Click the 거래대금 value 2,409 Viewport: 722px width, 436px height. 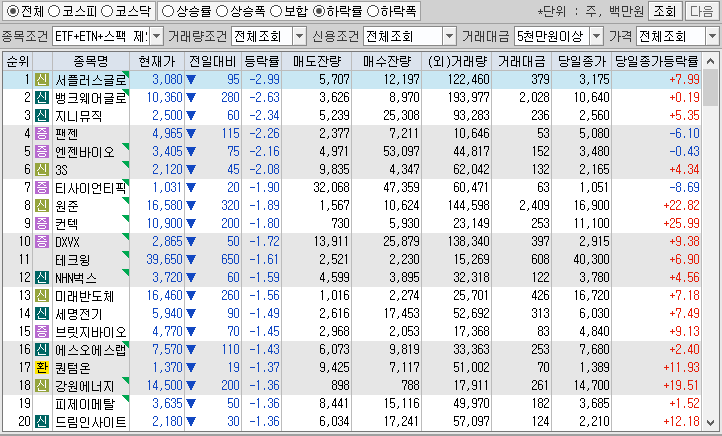[x=534, y=205]
